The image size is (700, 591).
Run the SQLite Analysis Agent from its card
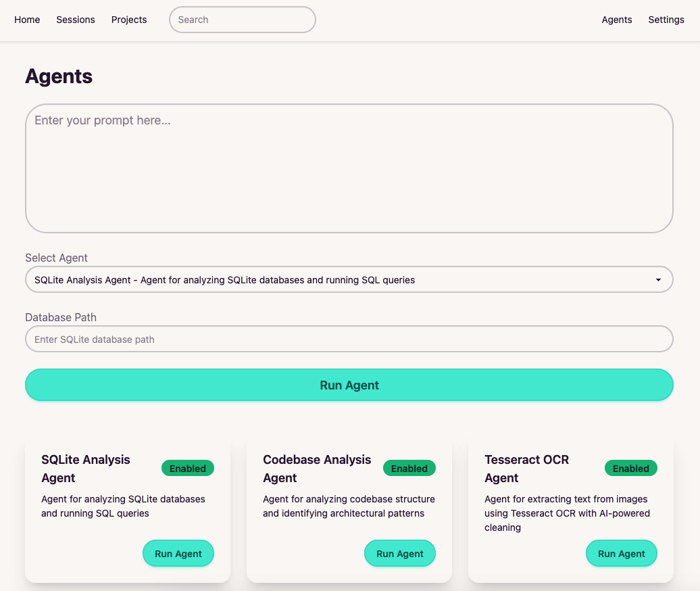[178, 553]
